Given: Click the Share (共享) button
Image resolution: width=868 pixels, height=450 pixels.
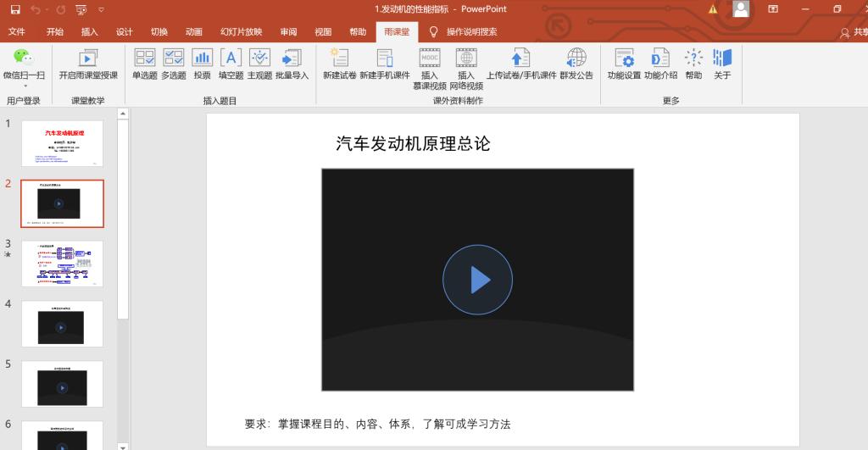Looking at the screenshot, I should click(x=854, y=32).
